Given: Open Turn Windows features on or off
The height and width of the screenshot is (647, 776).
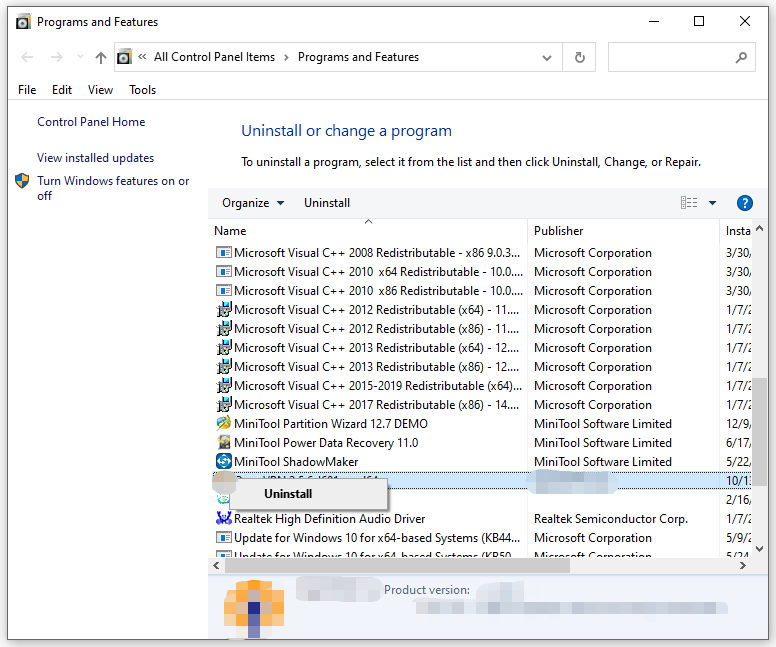Looking at the screenshot, I should coord(113,188).
